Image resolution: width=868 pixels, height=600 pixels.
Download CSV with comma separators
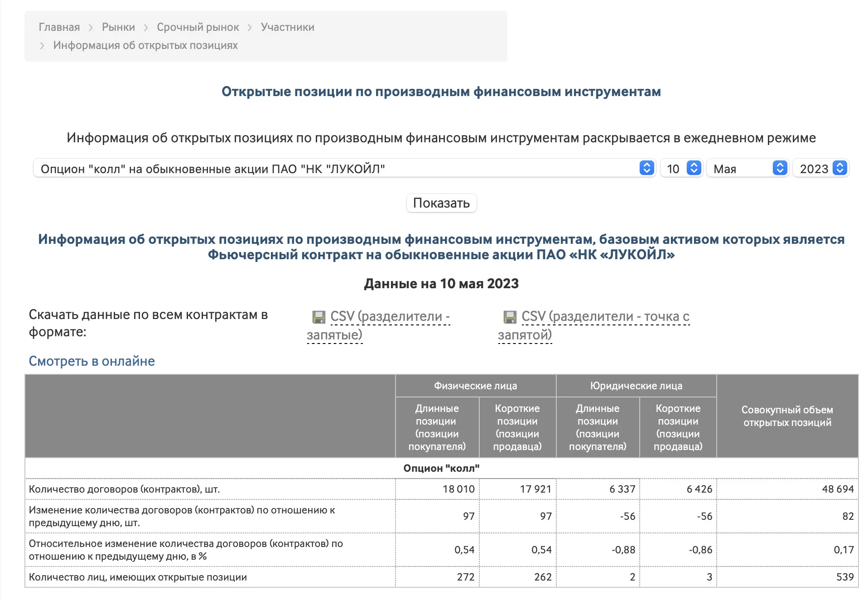tap(378, 325)
